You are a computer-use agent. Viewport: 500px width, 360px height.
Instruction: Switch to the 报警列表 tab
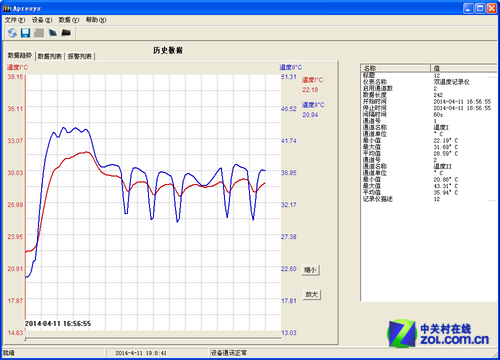click(x=80, y=56)
